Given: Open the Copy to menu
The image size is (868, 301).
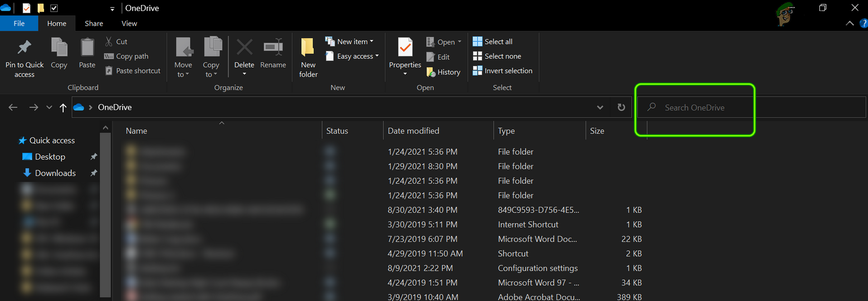Looking at the screenshot, I should coord(211,57).
